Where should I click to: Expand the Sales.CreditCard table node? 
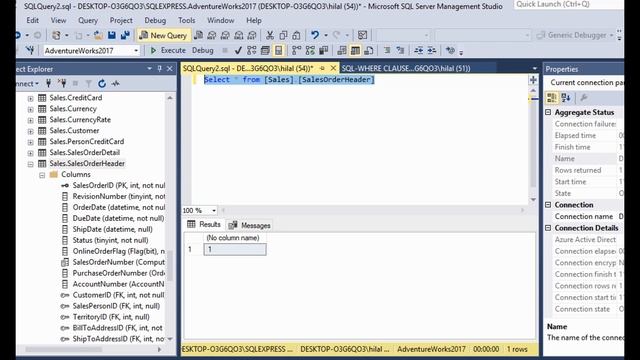31,98
